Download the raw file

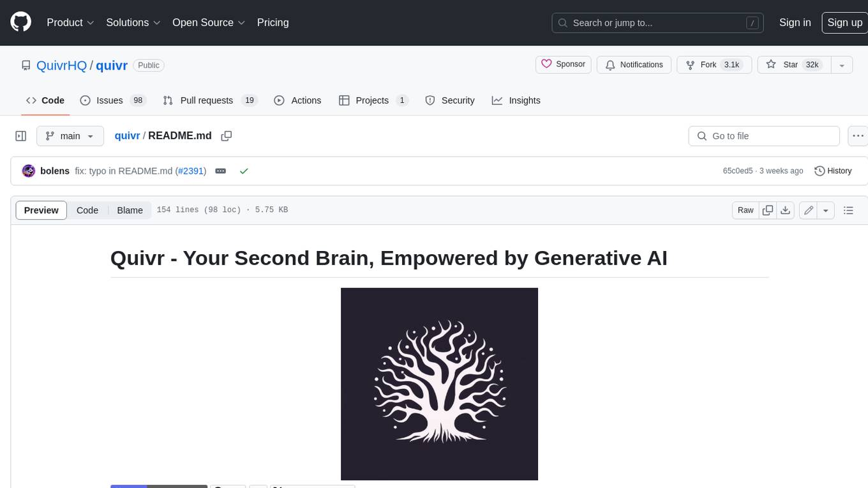coord(786,210)
